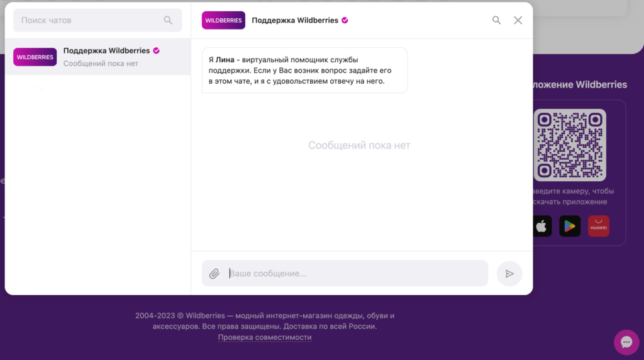Image resolution: width=644 pixels, height=360 pixels.
Task: Click floating chat bubble button
Action: coord(626,342)
